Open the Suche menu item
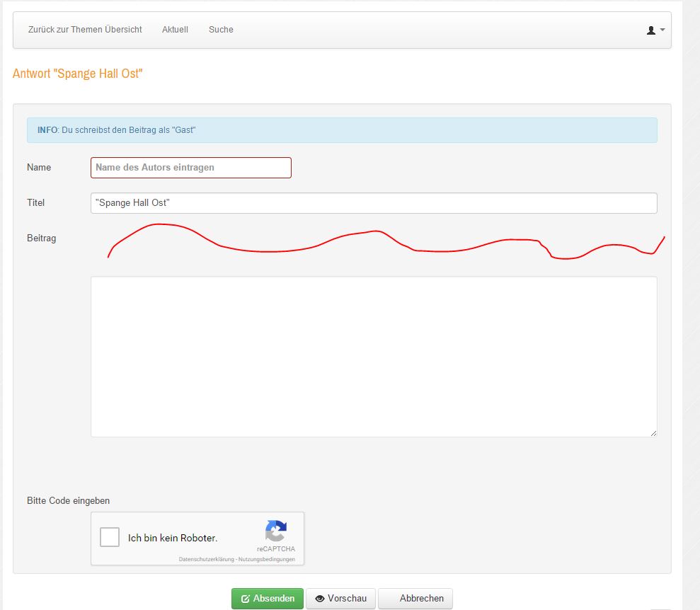 (x=221, y=30)
